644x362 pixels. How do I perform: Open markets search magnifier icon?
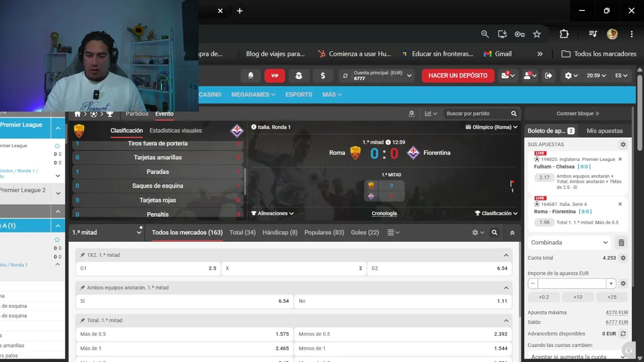point(495,233)
